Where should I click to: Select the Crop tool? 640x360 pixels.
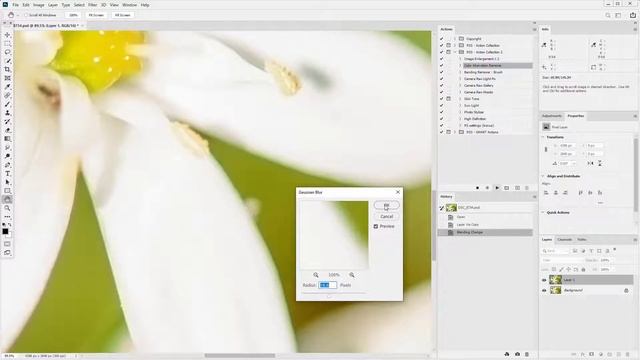click(7, 69)
